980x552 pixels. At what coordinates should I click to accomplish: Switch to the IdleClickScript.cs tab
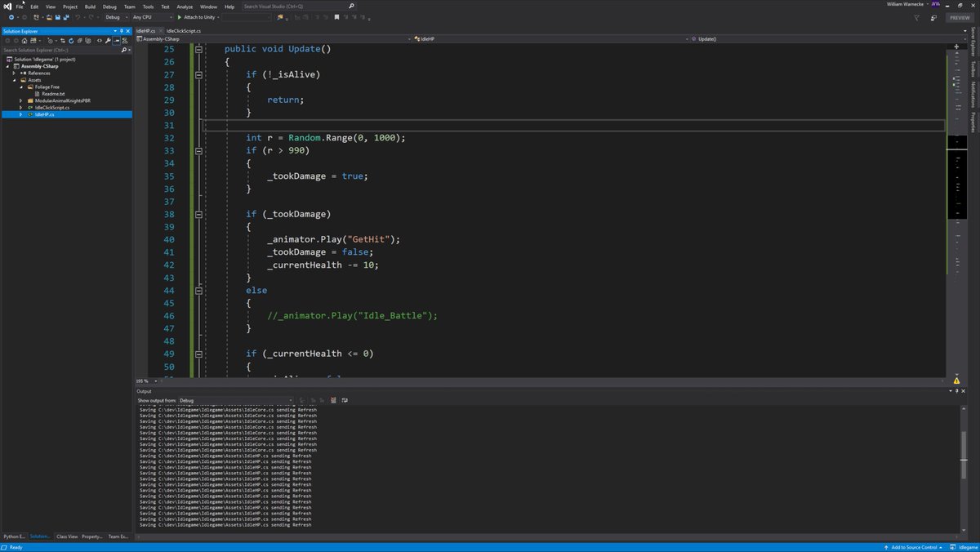point(184,30)
